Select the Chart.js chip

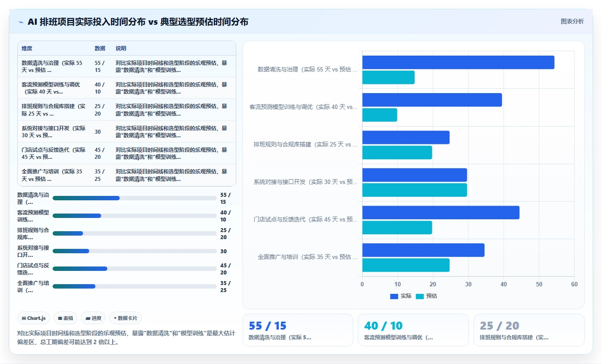coord(34,318)
